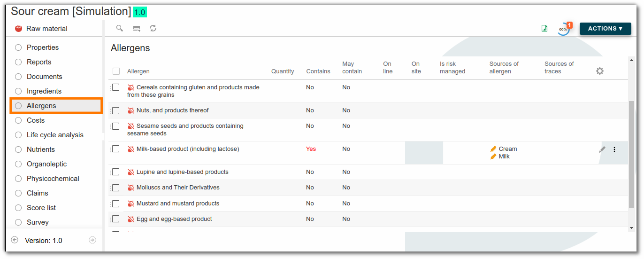Tick checkbox for Nuts allergen row
The image size is (644, 259).
point(116,110)
